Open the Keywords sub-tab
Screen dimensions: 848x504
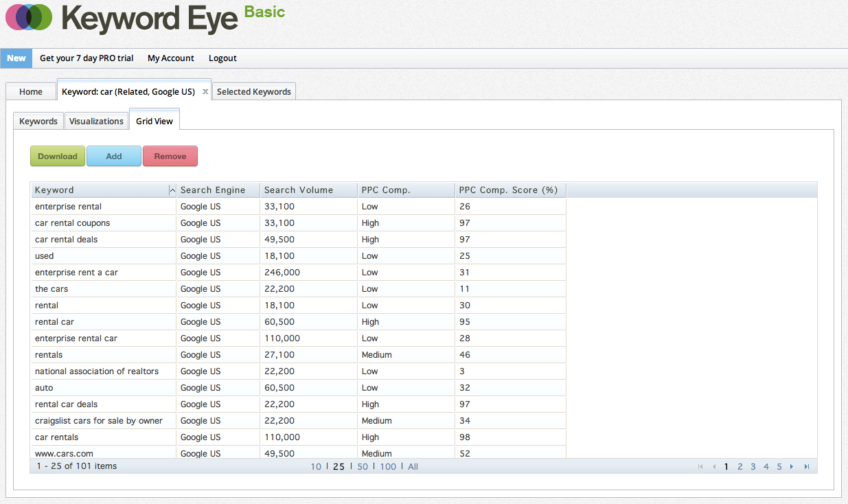[38, 121]
